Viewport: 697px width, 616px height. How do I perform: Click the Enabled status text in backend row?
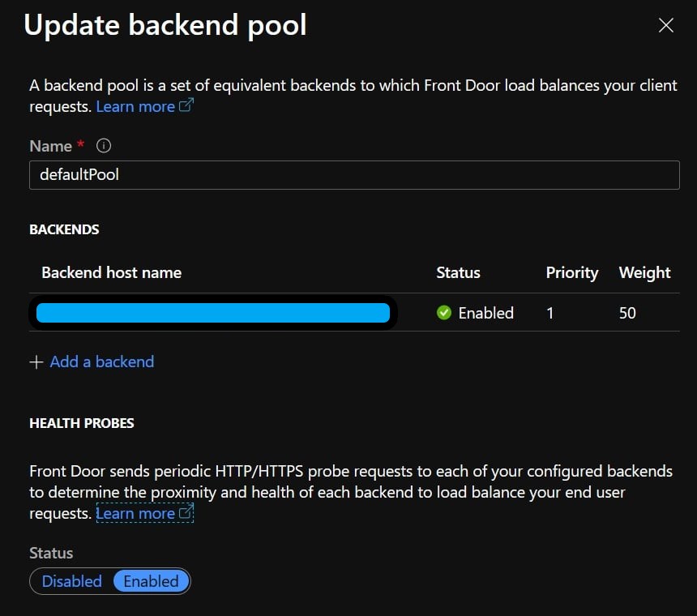(x=485, y=314)
